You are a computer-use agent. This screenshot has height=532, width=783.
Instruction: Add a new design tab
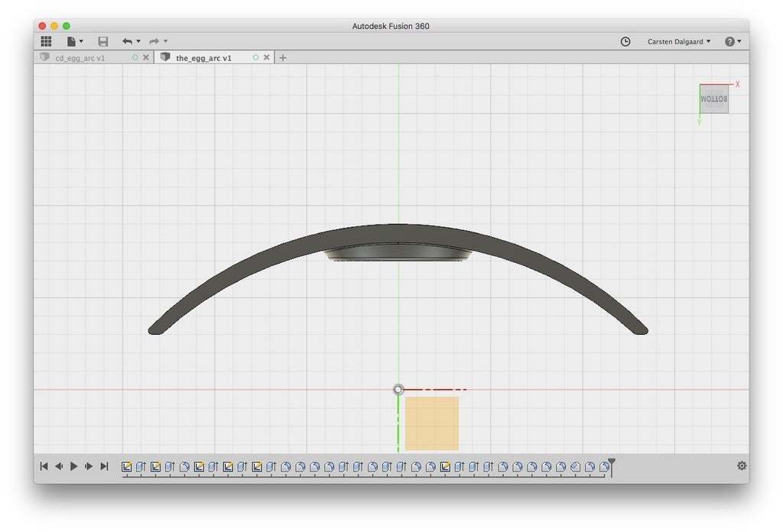point(283,58)
